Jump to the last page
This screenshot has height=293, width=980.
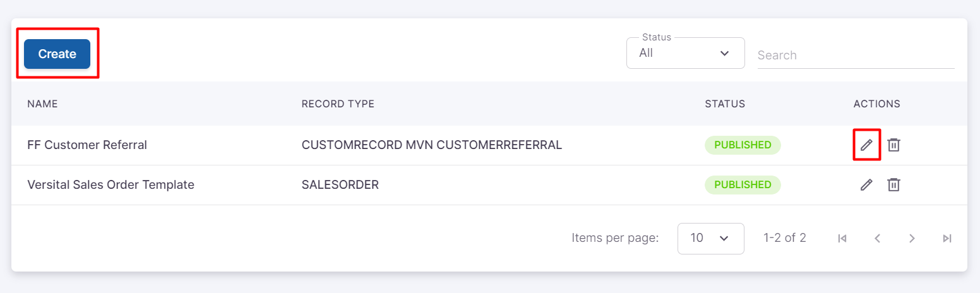[x=947, y=238]
